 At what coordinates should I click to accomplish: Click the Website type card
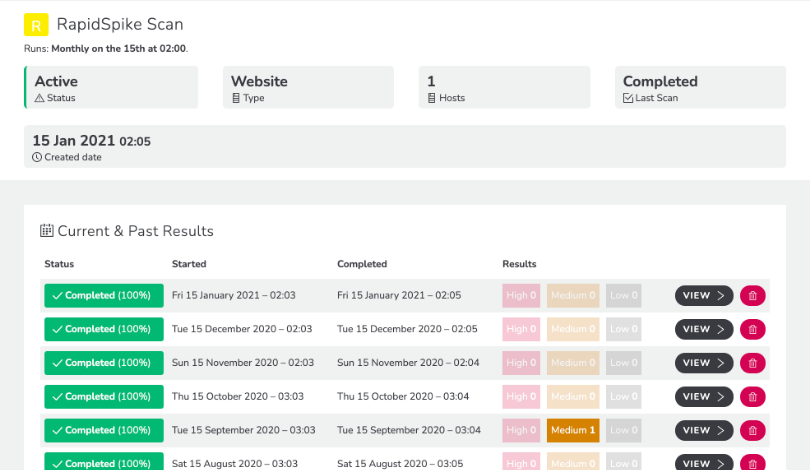coord(308,87)
